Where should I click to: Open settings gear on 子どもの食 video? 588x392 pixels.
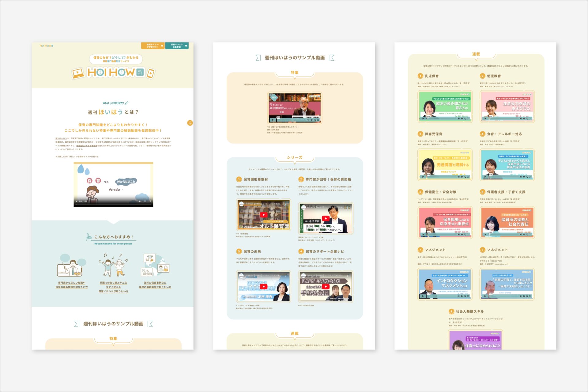(524, 176)
